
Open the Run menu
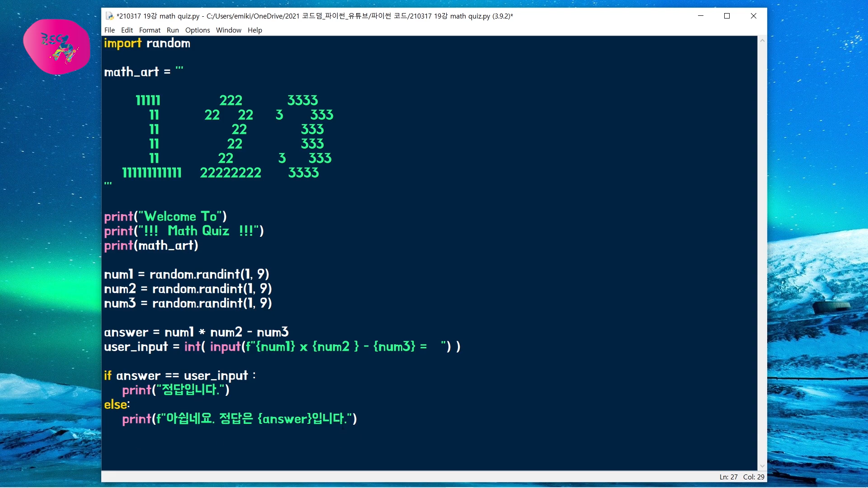(173, 30)
